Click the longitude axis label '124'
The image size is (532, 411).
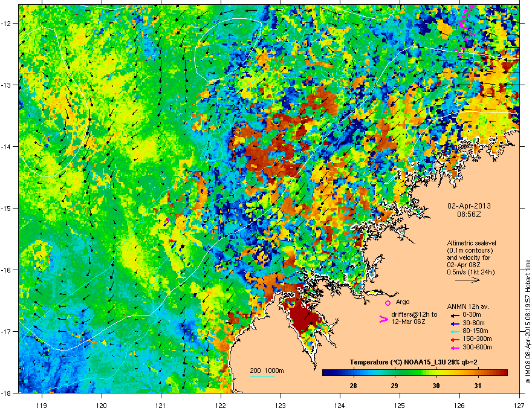(x=340, y=406)
